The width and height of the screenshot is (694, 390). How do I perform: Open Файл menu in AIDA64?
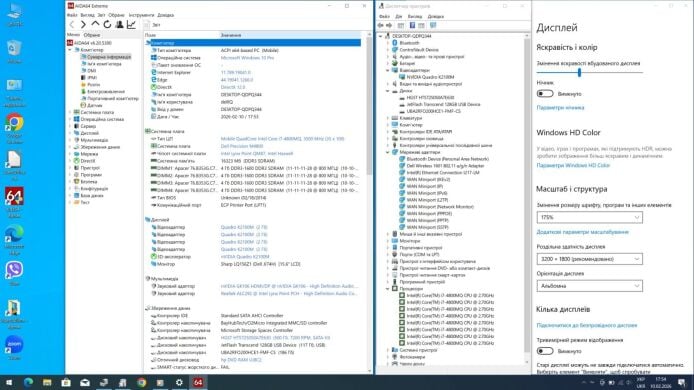(x=72, y=15)
